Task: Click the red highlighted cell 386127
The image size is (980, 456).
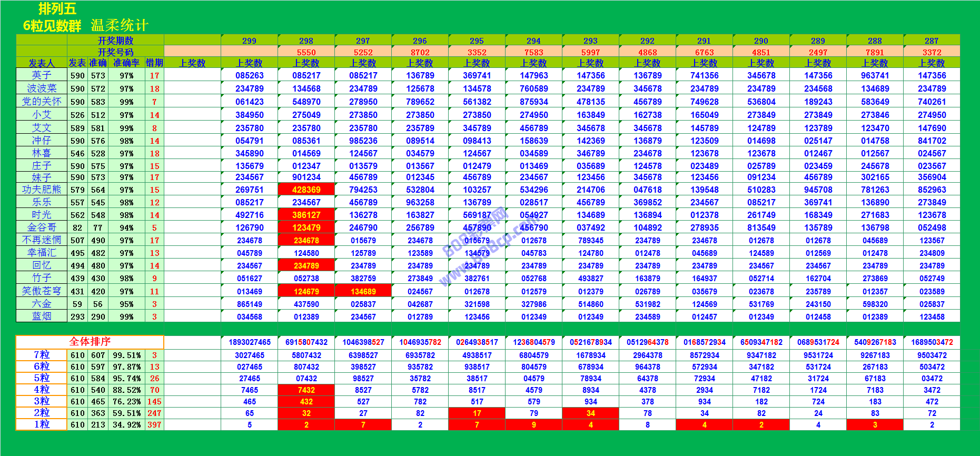Action: tap(306, 215)
